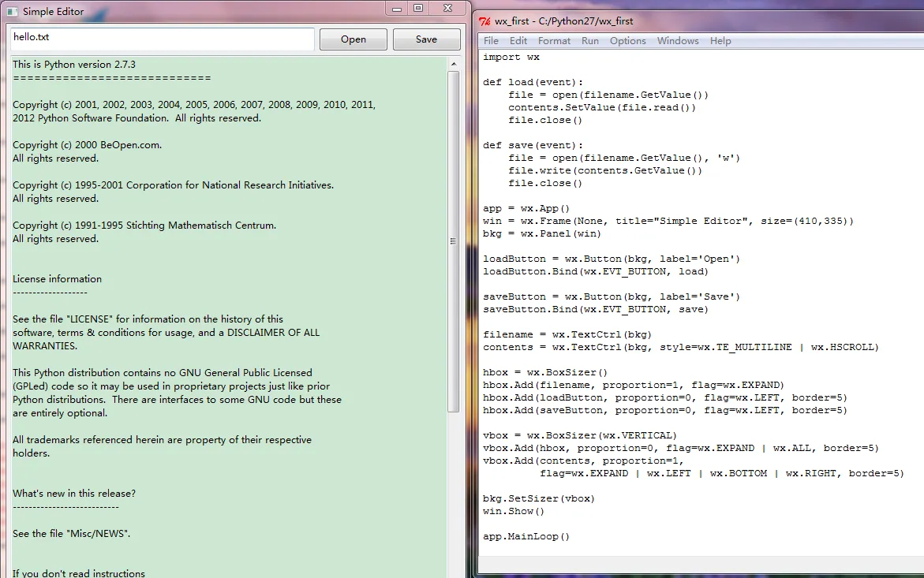Screen dimensions: 924x578
Task: Open the Run menu in IDLE
Action: point(590,41)
